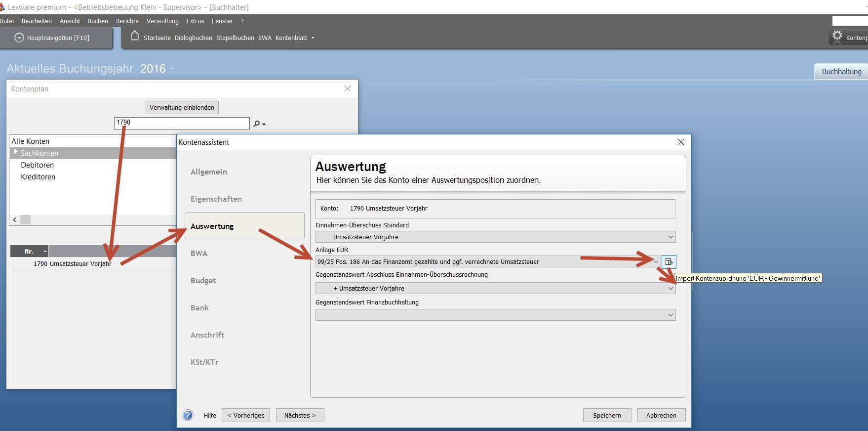Close the Kontenplan panel
This screenshot has width=868, height=431.
(348, 88)
